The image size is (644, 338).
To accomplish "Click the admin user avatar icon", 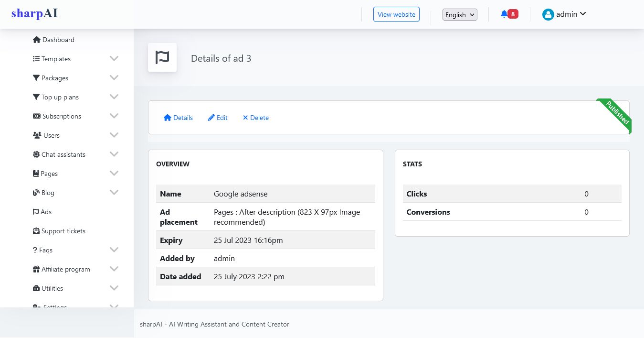I will point(548,14).
